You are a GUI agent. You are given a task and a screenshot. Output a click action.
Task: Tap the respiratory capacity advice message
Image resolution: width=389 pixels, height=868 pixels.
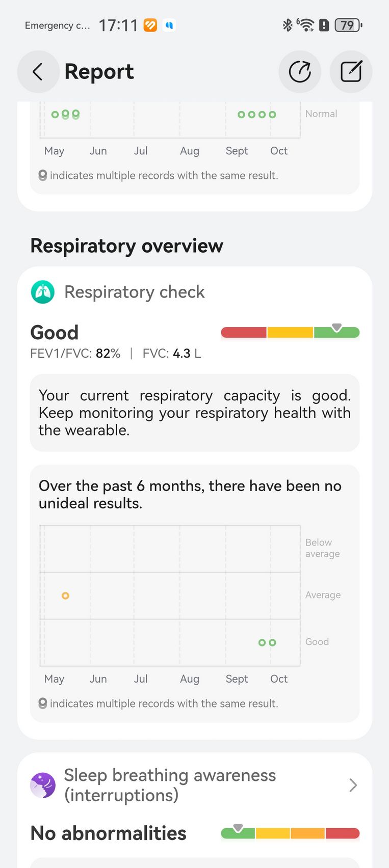click(x=194, y=413)
